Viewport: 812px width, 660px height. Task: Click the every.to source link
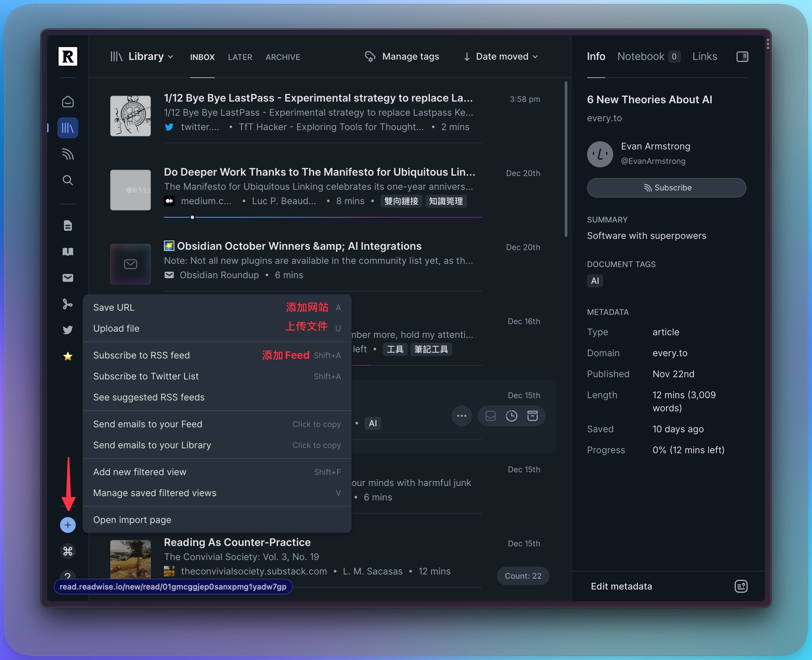click(x=604, y=118)
